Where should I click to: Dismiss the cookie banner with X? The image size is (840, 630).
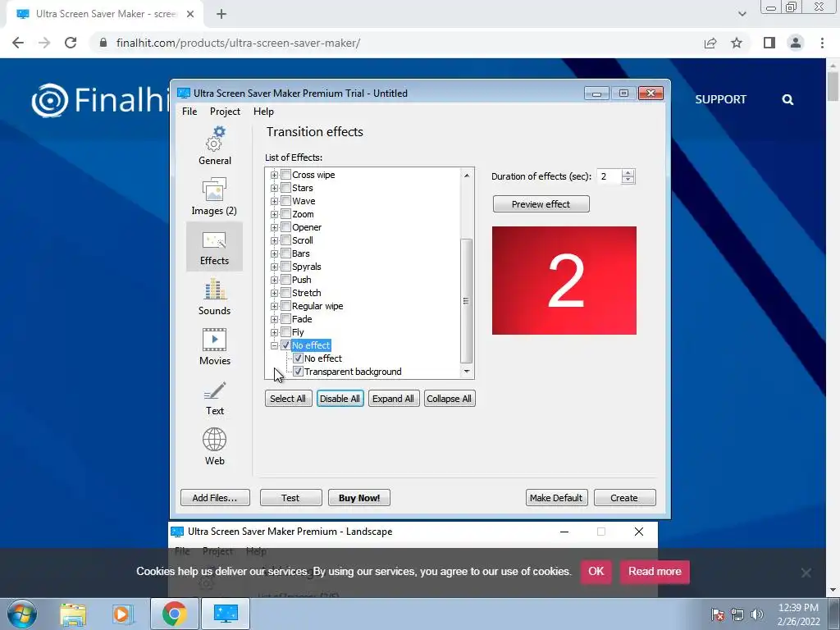(806, 573)
